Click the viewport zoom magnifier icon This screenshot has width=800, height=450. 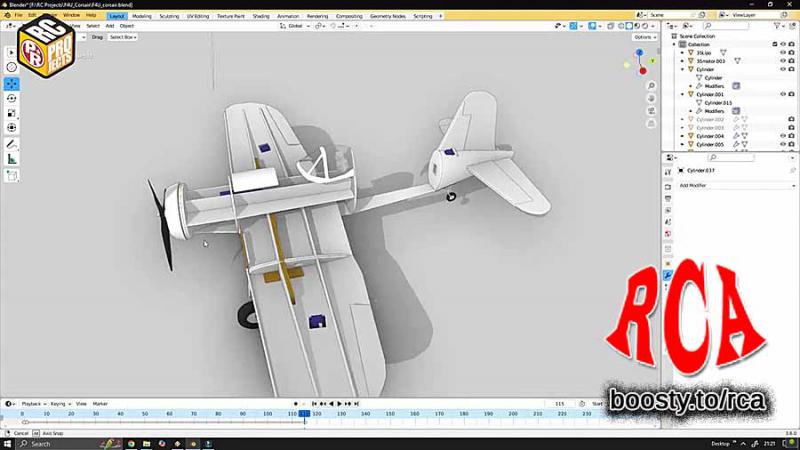[x=651, y=86]
